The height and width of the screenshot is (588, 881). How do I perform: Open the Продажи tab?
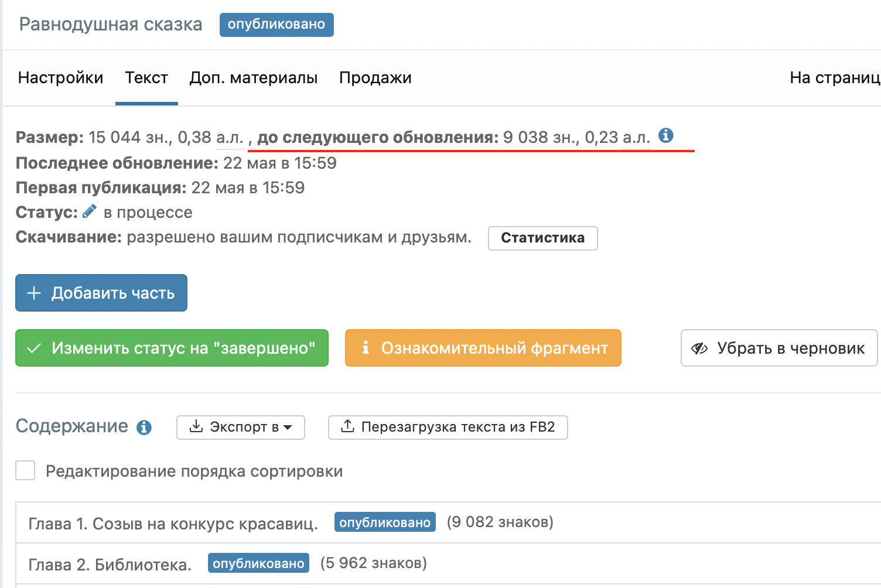coord(375,78)
